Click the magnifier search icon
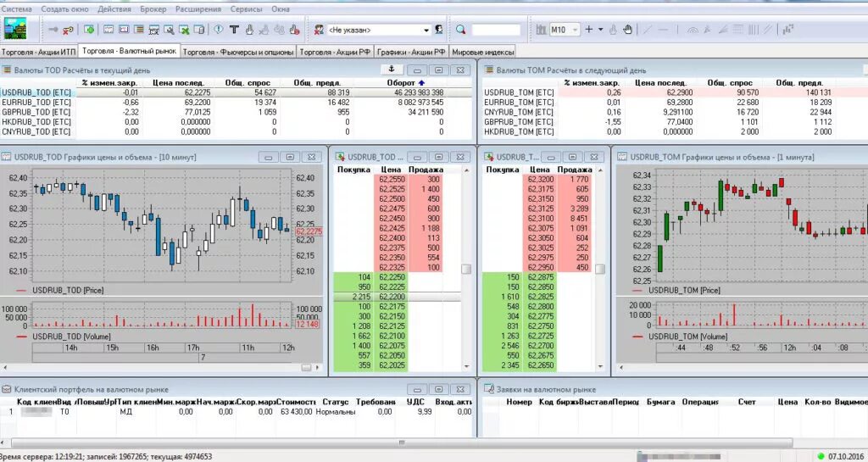 [460, 30]
